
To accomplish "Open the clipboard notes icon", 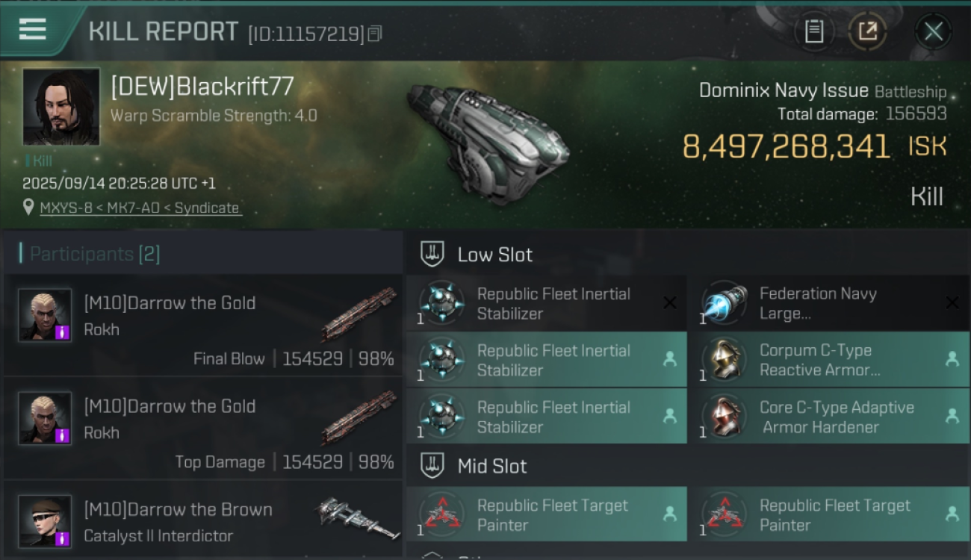I will [x=813, y=31].
